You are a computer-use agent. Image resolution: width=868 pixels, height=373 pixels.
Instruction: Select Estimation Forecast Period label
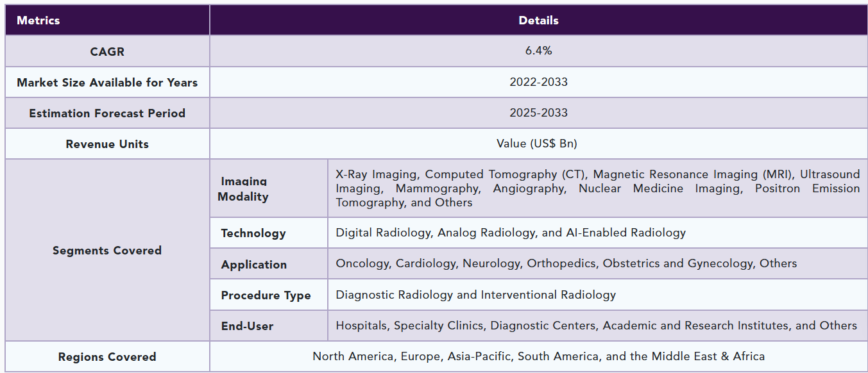coord(107,113)
